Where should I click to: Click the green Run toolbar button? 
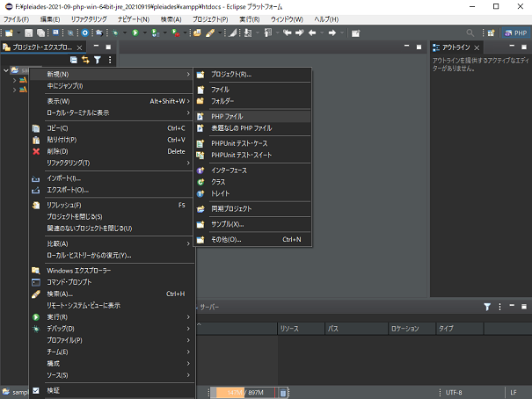135,33
